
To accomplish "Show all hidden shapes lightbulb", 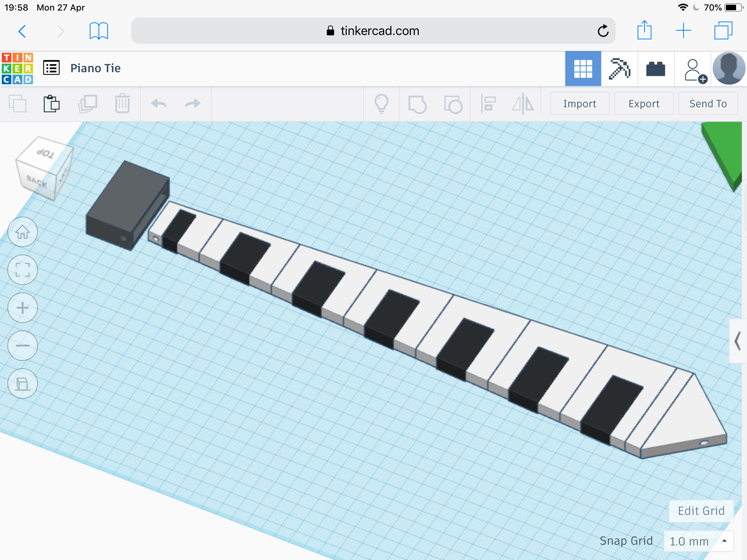I will pyautogui.click(x=382, y=104).
